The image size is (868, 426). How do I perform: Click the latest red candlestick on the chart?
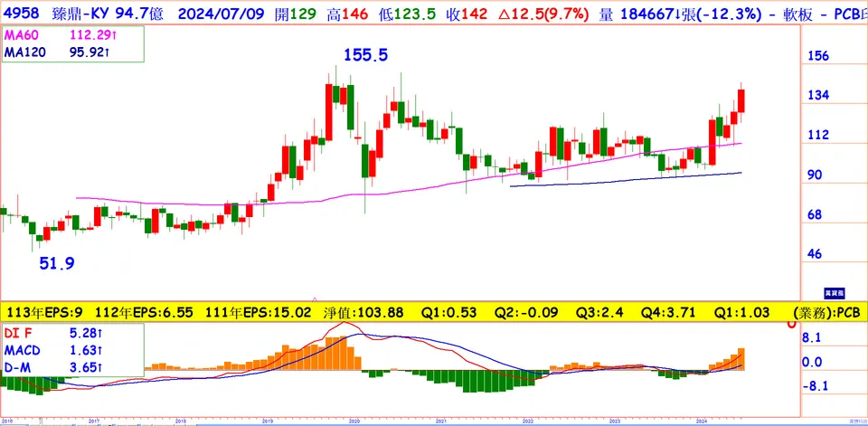[x=741, y=100]
